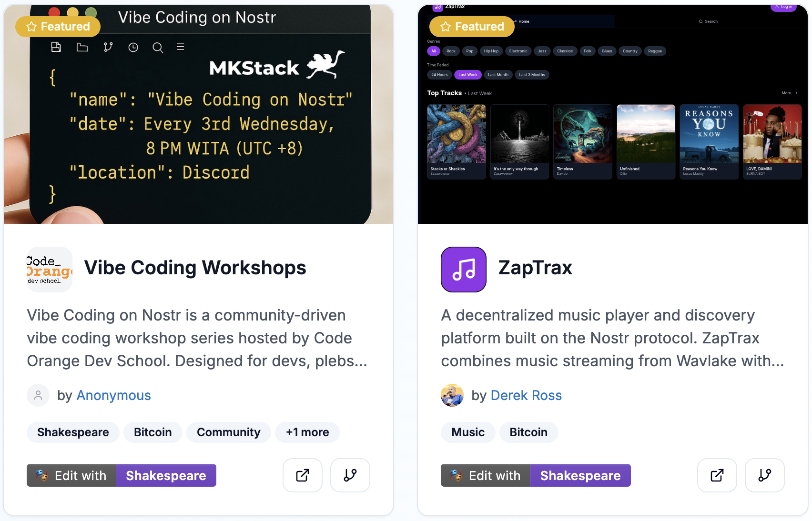The image size is (812, 521).
Task: Select Electronic genre in ZapTrax preview
Action: pyautogui.click(x=518, y=51)
